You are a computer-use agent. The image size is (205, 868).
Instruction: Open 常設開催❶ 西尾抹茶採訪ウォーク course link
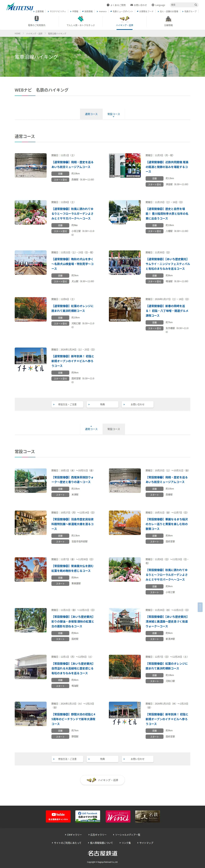coord(72,479)
